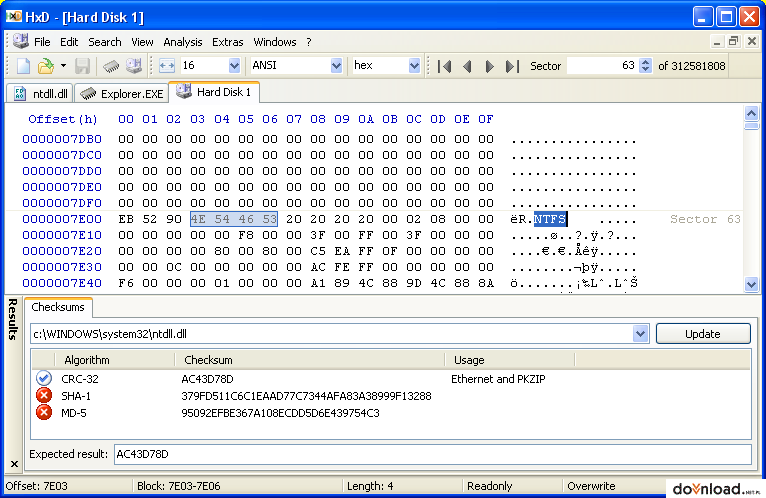The image size is (766, 498).
Task: Click offset row 0000007E10
Action: (62, 235)
